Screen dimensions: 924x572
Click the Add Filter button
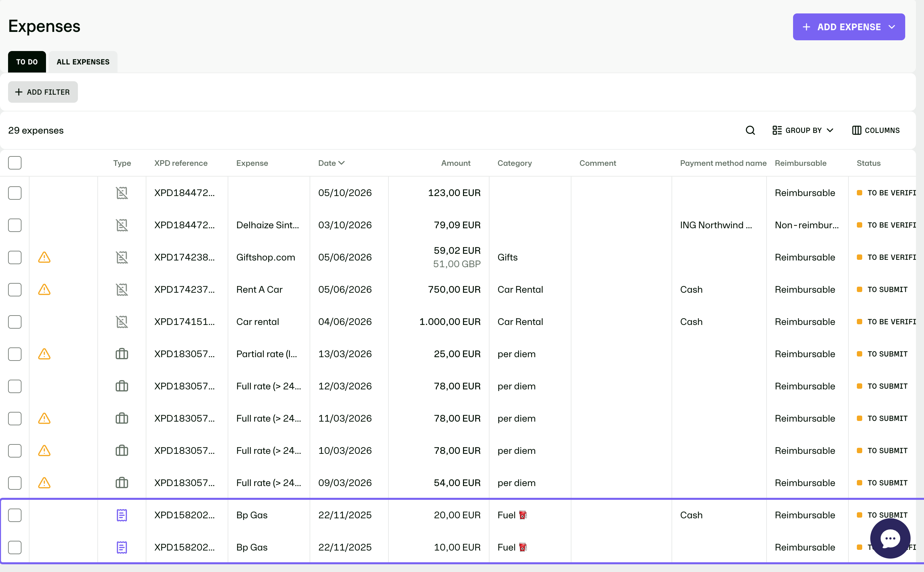[43, 92]
